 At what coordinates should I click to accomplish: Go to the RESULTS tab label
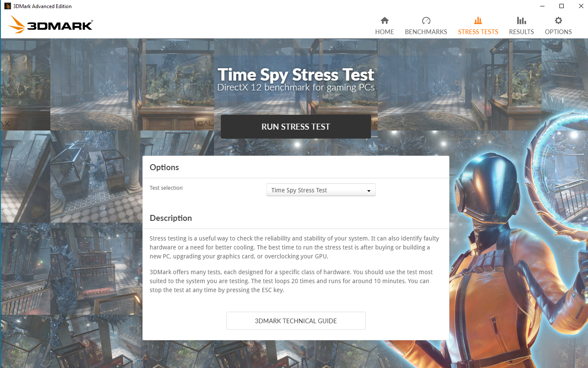pos(521,32)
